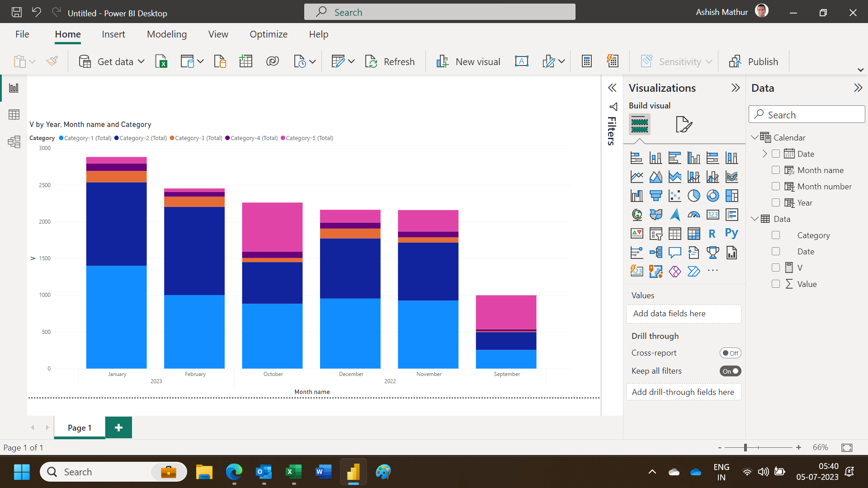Click the Data pane Search field
868x488 pixels.
[807, 114]
